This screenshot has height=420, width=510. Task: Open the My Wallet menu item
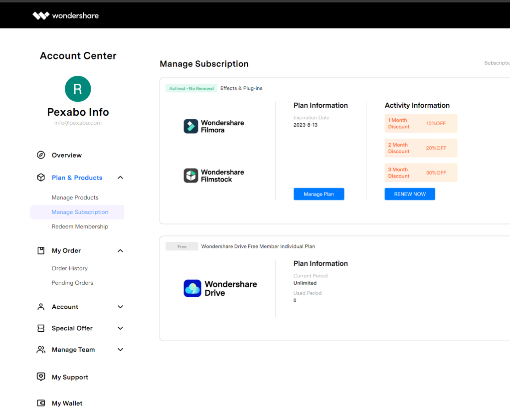pyautogui.click(x=67, y=404)
